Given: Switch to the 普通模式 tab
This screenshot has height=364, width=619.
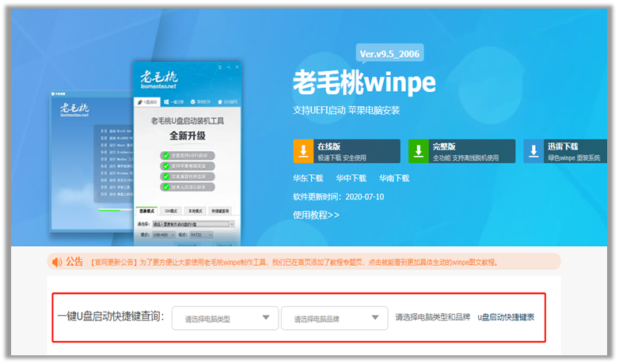Looking at the screenshot, I should [x=146, y=211].
